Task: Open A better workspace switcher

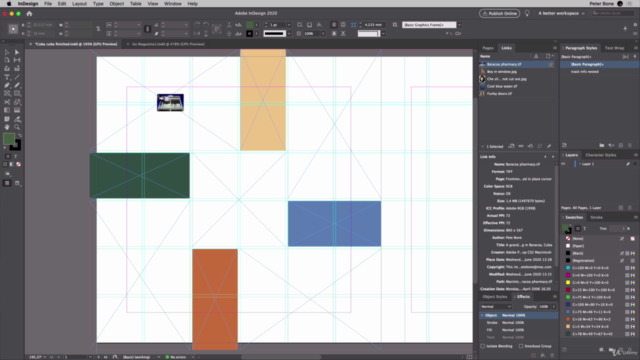Action: (x=561, y=13)
